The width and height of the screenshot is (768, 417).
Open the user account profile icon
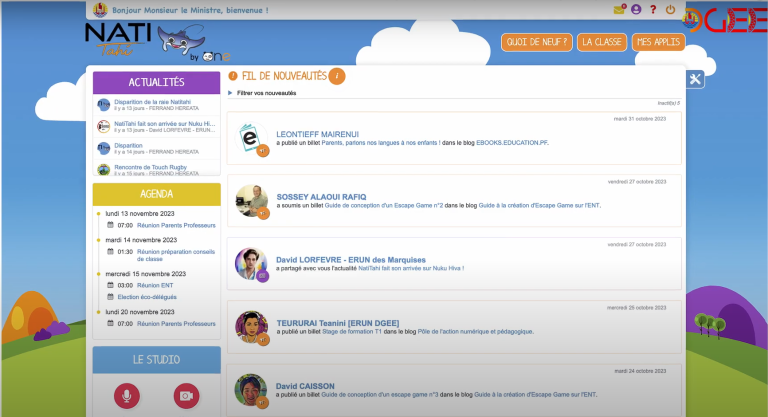coord(636,10)
